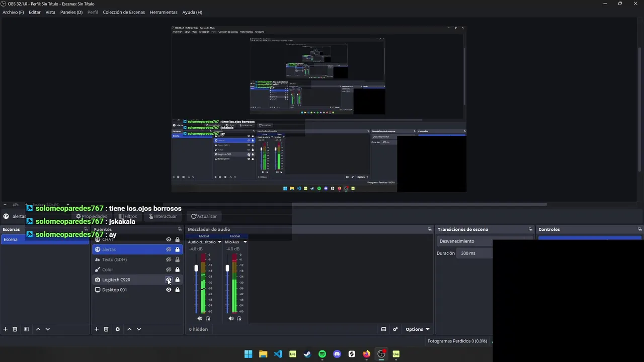The width and height of the screenshot is (644, 362).
Task: Toggle monitoring headphone icon for Audio del escritorio
Action: point(208,318)
